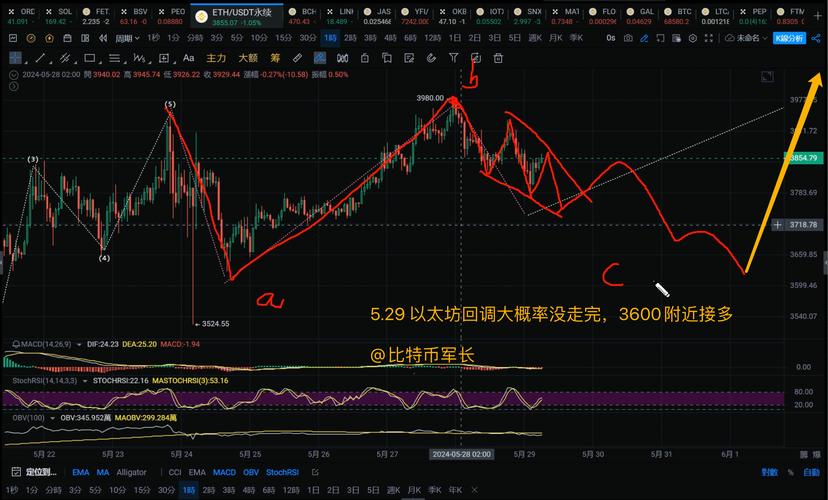Select the ruler measure tool
The width and height of the screenshot is (828, 500).
point(297,58)
